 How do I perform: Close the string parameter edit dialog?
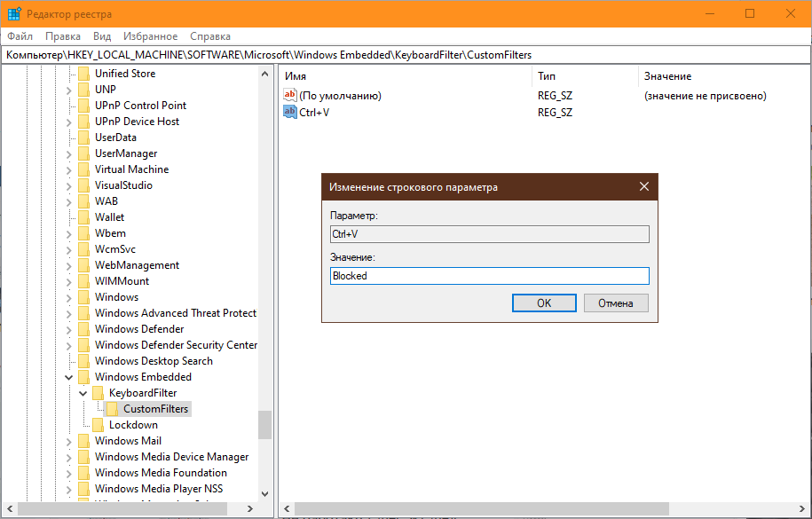click(x=643, y=186)
